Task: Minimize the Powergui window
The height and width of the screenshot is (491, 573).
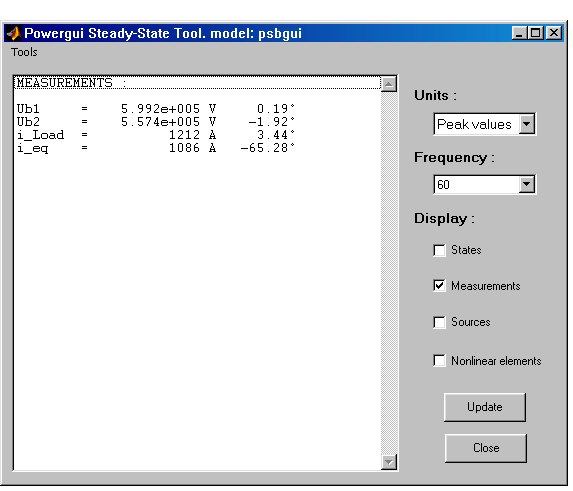Action: tap(519, 33)
